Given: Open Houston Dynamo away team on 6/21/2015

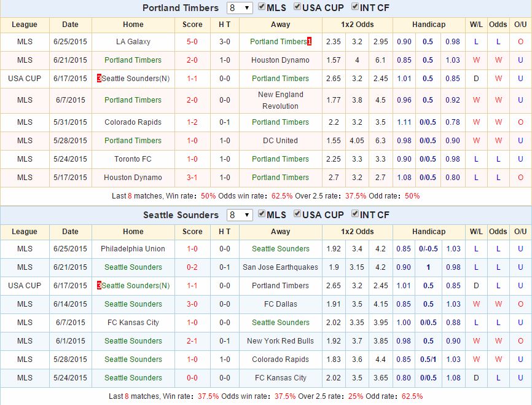Looking at the screenshot, I should (280, 60).
